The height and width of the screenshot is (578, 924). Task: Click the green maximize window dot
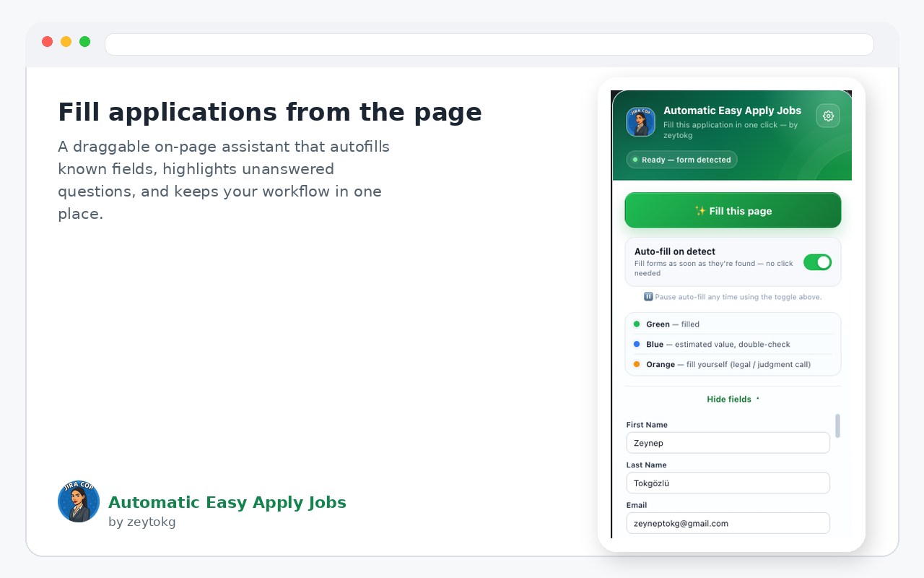(x=85, y=41)
